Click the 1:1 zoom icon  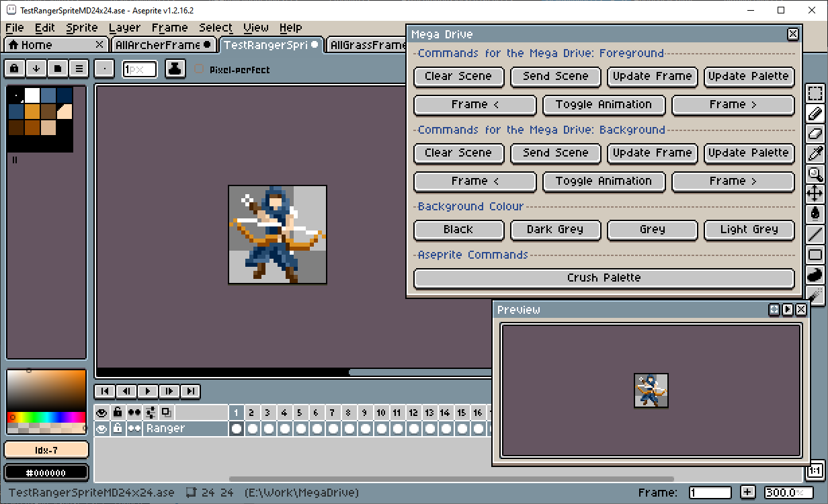coord(815,470)
